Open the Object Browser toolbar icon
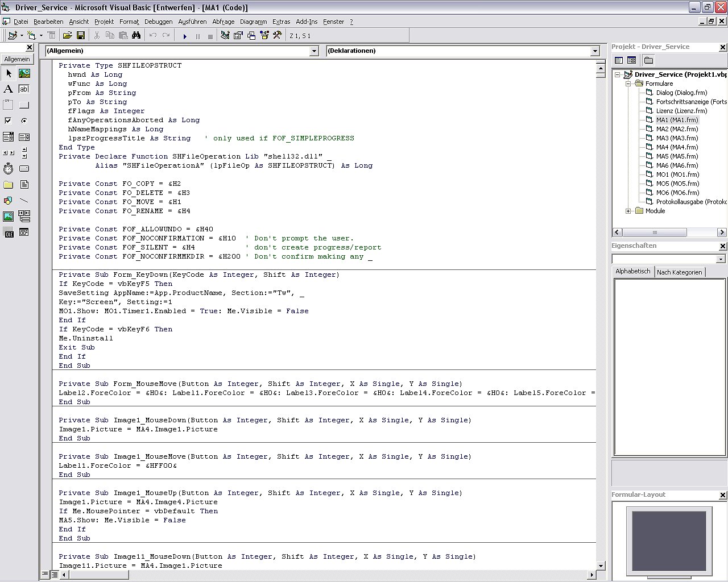 (x=264, y=36)
